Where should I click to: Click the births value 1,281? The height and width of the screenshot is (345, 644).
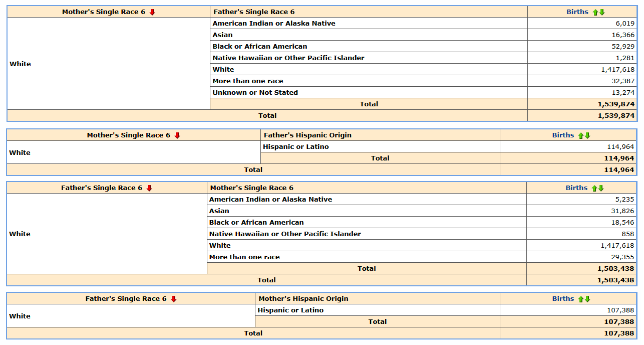click(625, 58)
